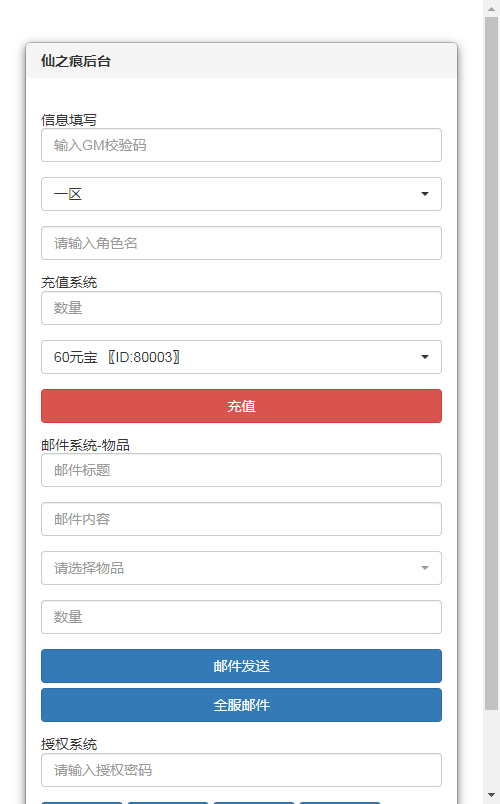Screen dimensions: 500x804
Task: Click the caret icon in 请选择物品 field
Action: point(425,568)
